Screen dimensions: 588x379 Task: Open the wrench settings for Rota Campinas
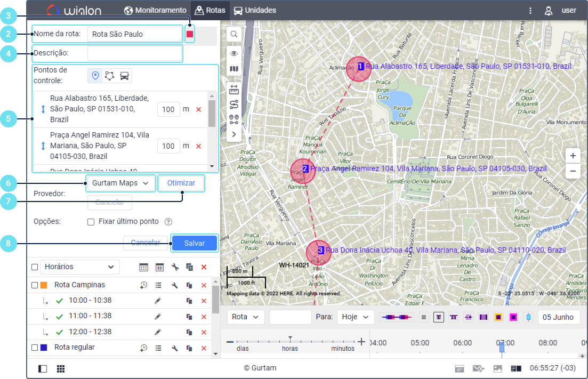pyautogui.click(x=174, y=285)
